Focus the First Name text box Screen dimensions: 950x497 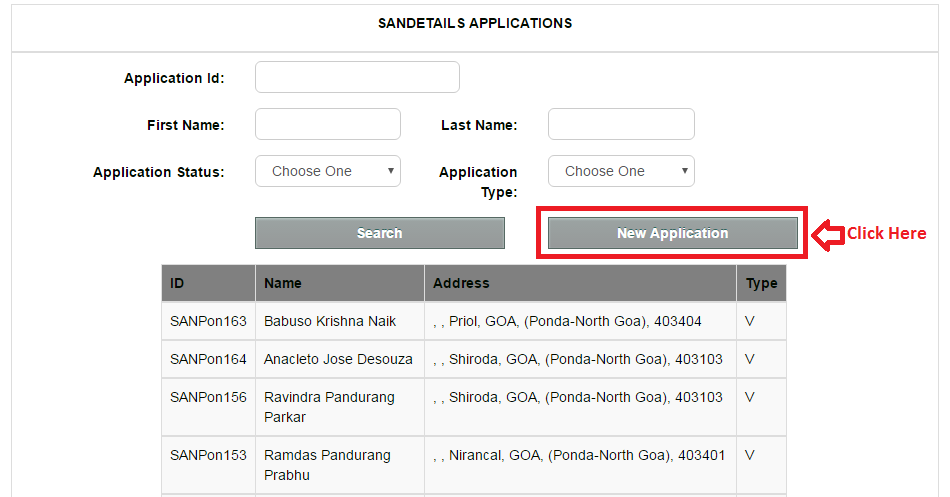click(328, 124)
